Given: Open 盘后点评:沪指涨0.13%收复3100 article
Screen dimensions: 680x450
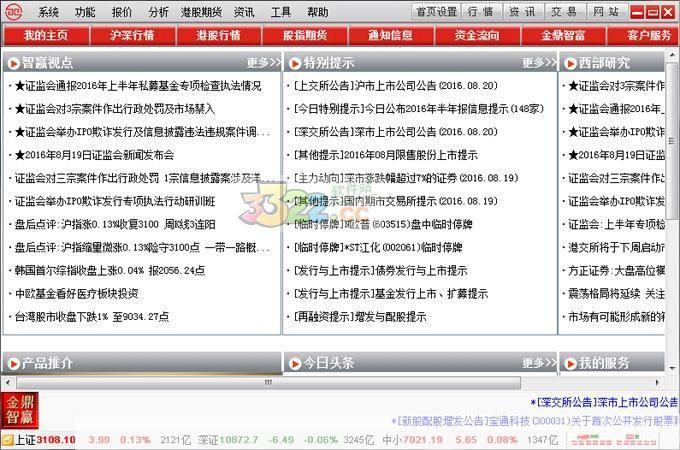Looking at the screenshot, I should tap(115, 225).
